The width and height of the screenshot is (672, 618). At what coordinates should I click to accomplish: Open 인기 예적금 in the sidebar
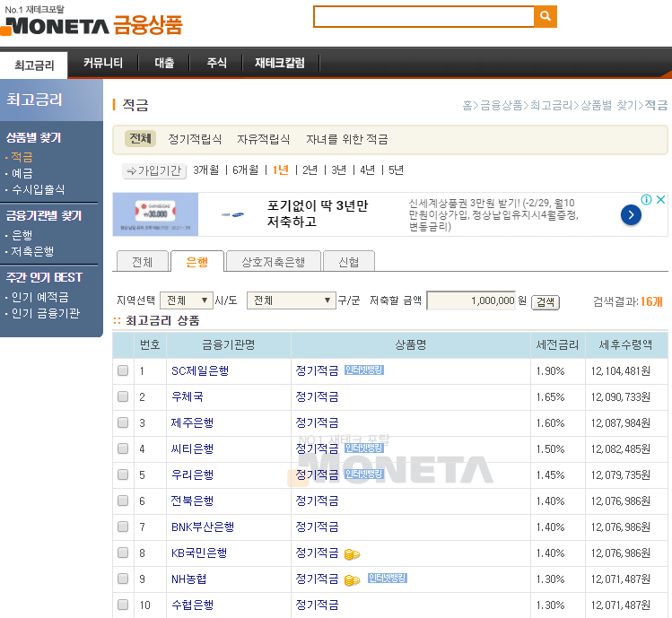click(x=39, y=297)
